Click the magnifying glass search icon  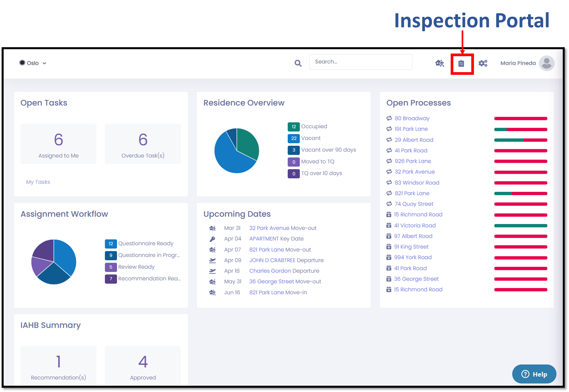298,63
